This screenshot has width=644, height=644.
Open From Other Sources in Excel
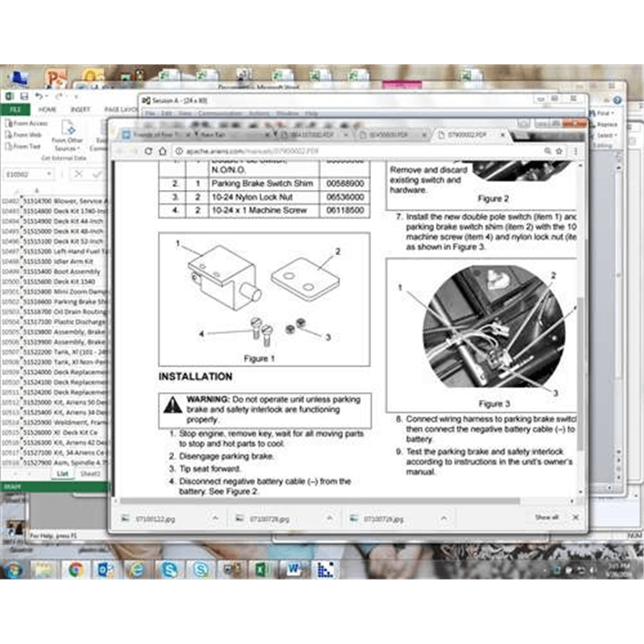pos(68,136)
